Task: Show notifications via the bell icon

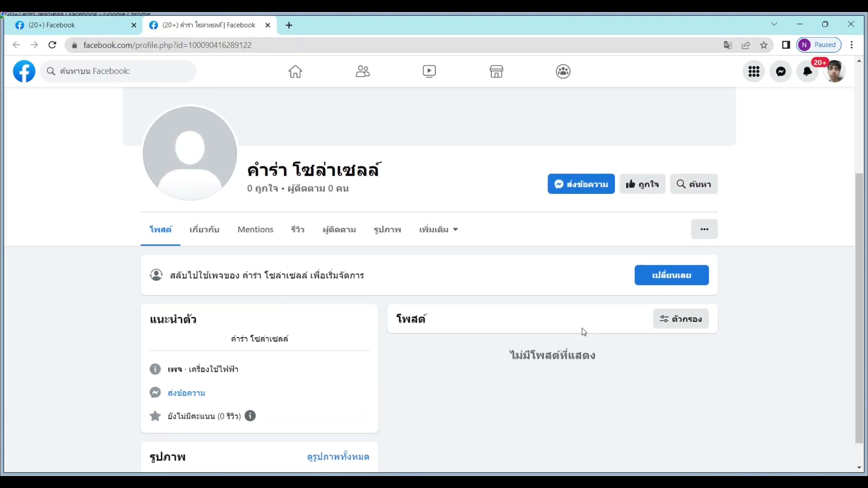Action: click(x=807, y=71)
